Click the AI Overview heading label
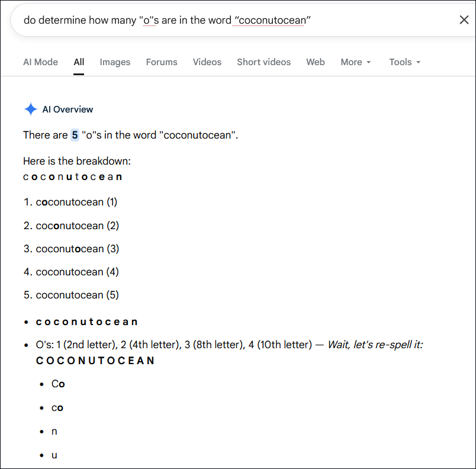 click(x=67, y=110)
